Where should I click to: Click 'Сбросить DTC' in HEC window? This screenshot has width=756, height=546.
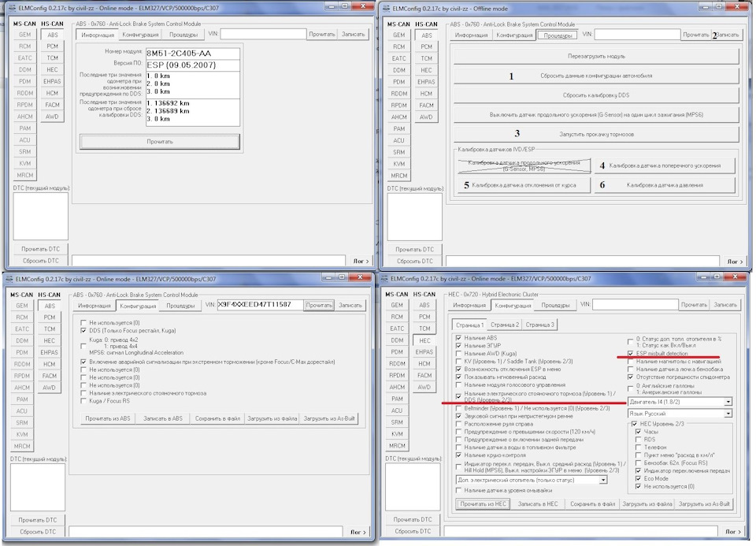pyautogui.click(x=413, y=531)
